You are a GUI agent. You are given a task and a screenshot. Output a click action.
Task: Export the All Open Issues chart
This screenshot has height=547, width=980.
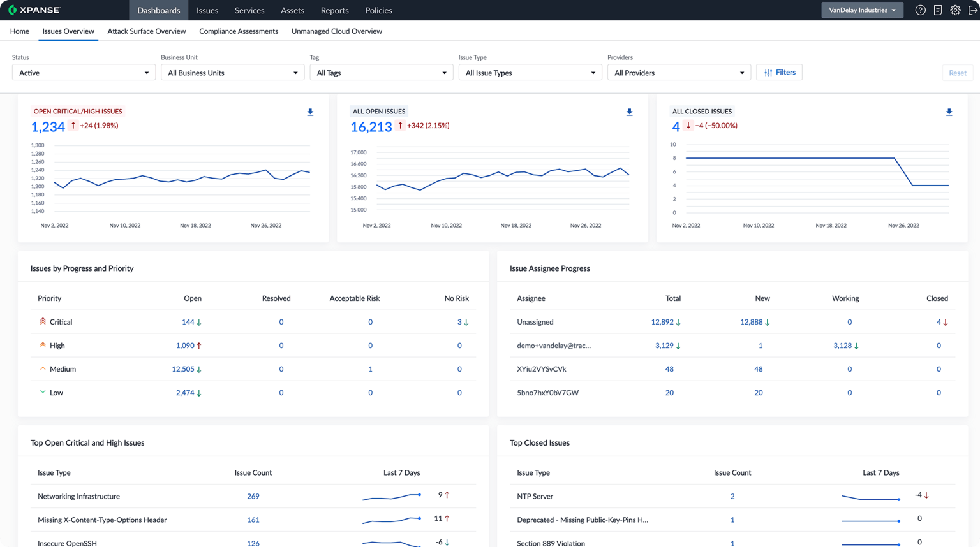click(630, 112)
